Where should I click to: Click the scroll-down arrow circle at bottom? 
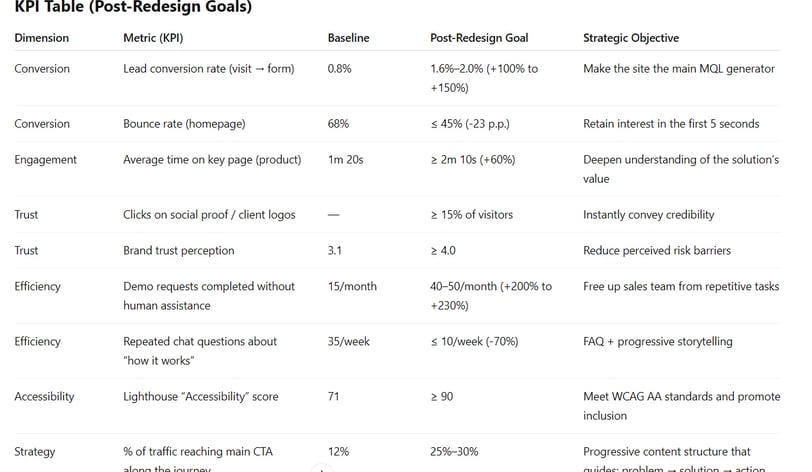click(x=322, y=469)
